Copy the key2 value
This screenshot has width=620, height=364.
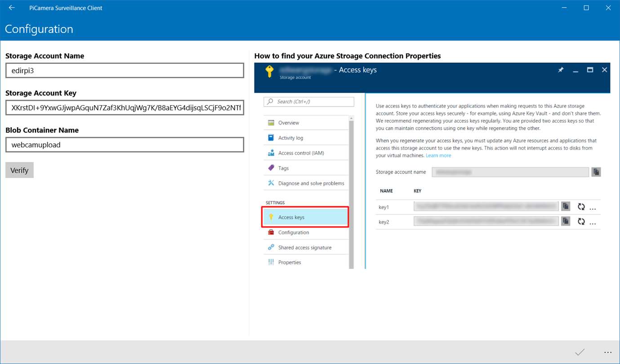tap(566, 221)
